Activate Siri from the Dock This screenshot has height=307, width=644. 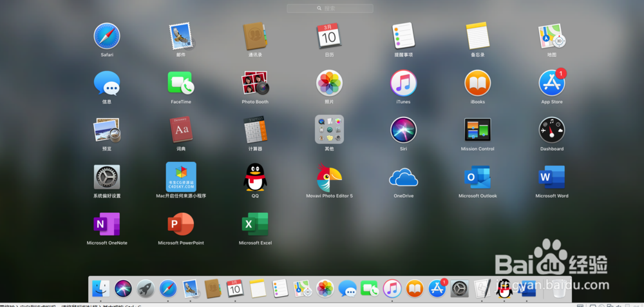123,289
